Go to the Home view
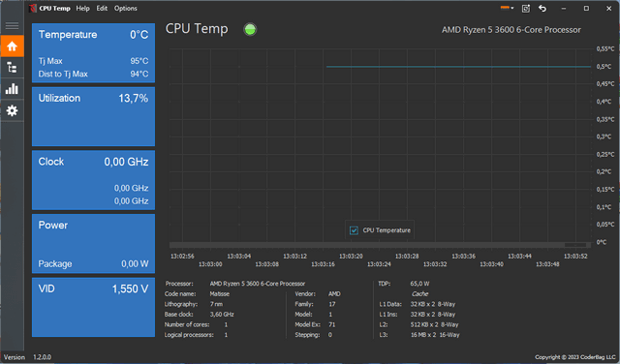 click(12, 45)
